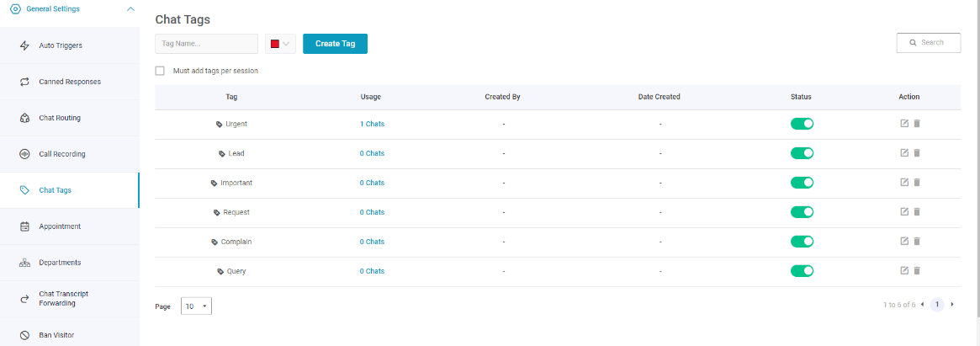The image size is (980, 346).
Task: Click the Ban Visitor icon
Action: pos(25,335)
